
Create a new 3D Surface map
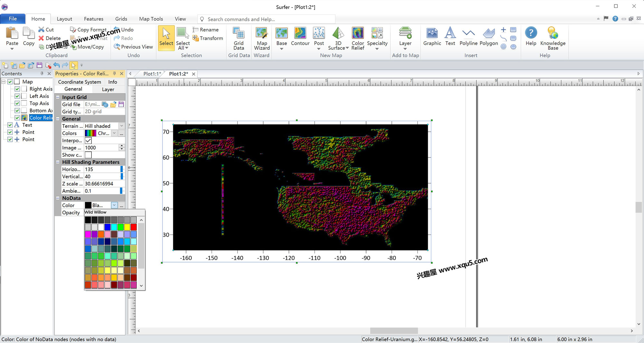[x=338, y=39]
